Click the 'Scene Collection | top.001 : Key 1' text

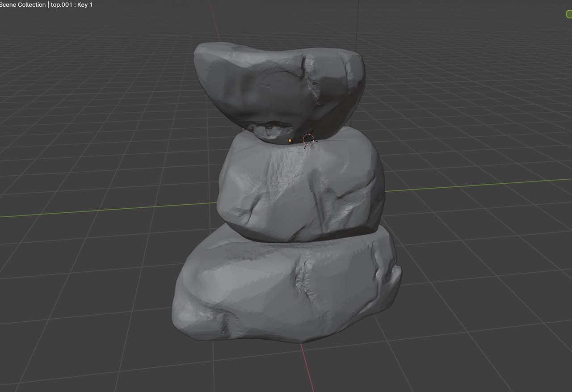[x=46, y=4]
